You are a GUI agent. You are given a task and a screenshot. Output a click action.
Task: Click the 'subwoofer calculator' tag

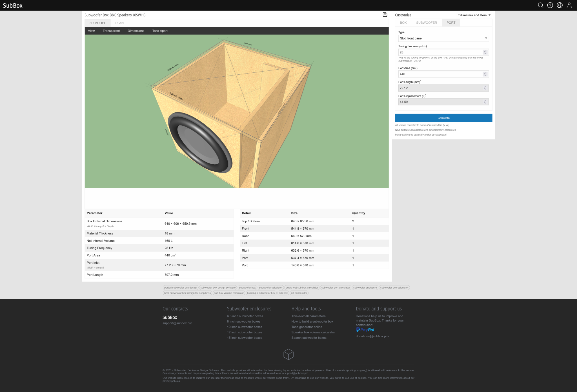tap(270, 288)
